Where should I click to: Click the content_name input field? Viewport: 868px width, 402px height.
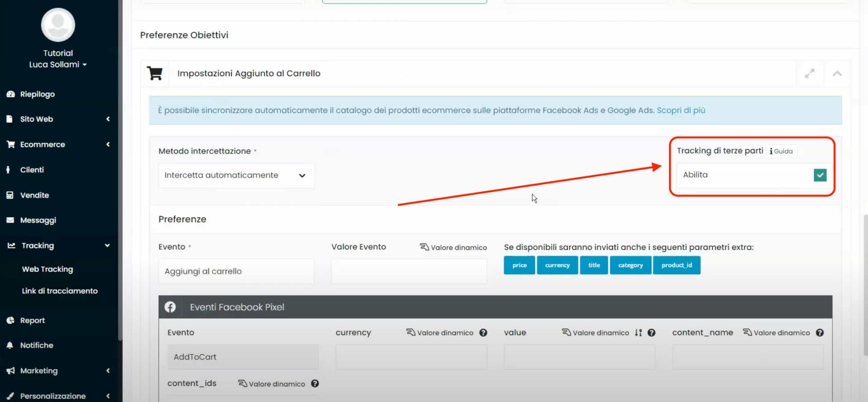pyautogui.click(x=748, y=357)
